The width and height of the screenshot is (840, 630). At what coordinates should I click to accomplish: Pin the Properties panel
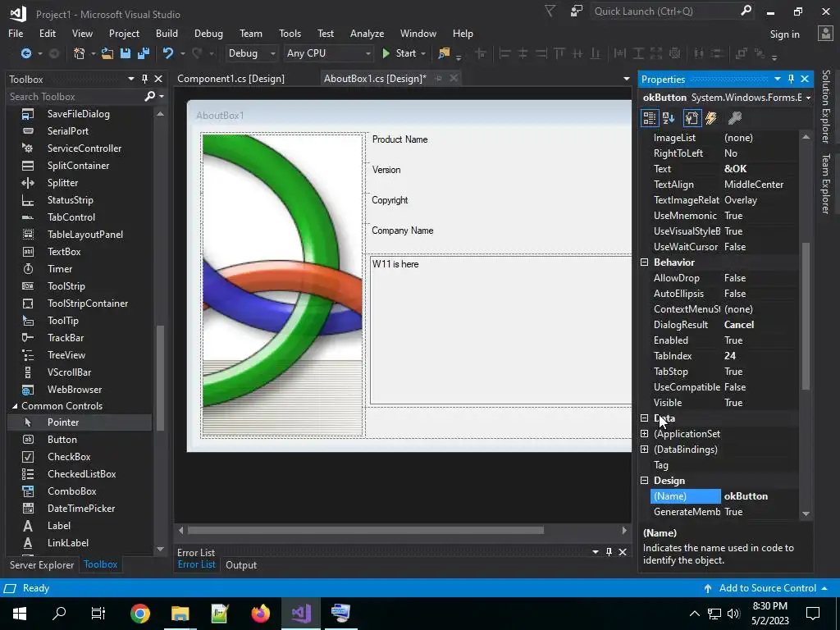click(x=791, y=79)
